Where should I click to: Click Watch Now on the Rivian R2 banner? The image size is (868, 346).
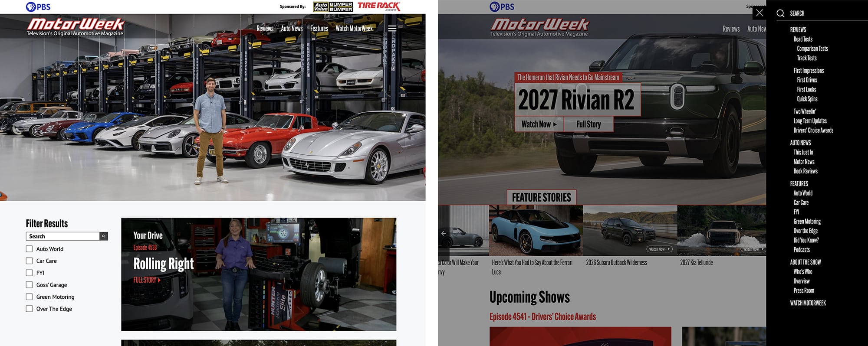[539, 124]
